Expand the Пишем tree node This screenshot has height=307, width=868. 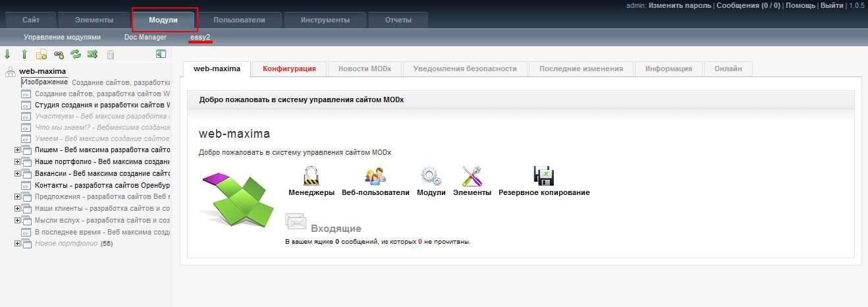18,151
